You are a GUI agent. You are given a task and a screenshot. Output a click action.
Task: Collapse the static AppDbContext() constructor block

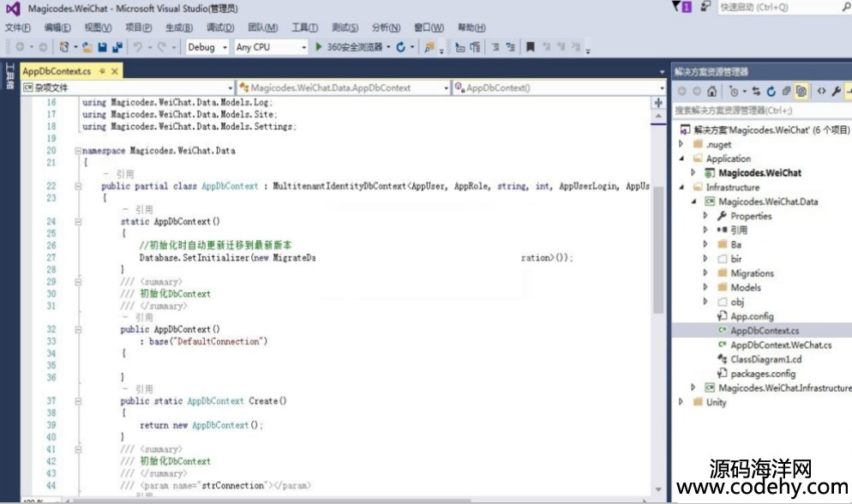click(78, 222)
